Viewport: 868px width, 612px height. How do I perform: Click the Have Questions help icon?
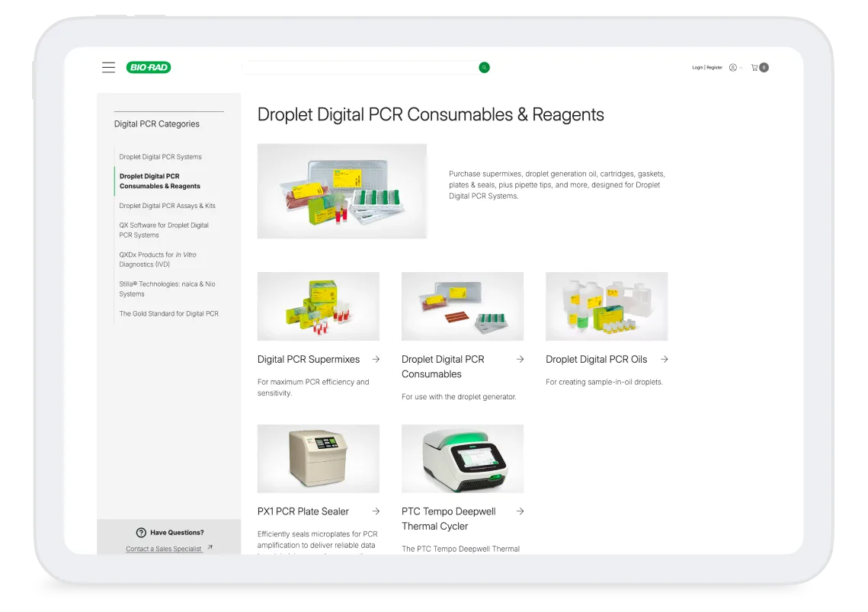[140, 532]
